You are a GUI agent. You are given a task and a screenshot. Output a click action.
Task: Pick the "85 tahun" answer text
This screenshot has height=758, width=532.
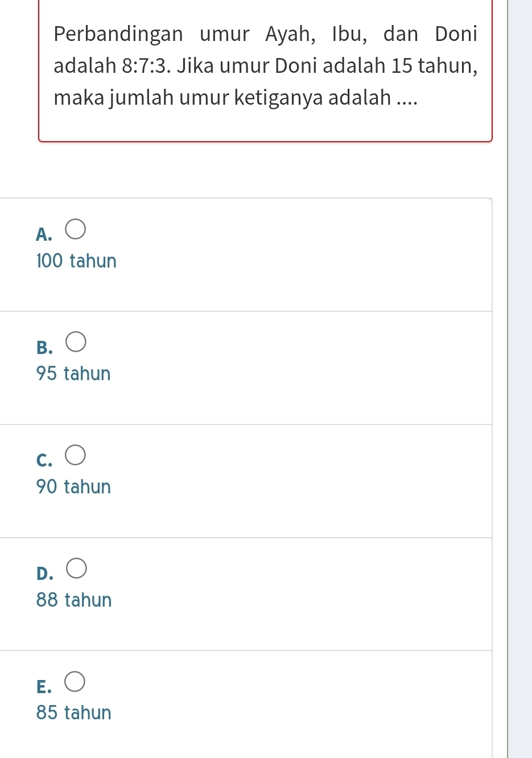[x=74, y=712]
